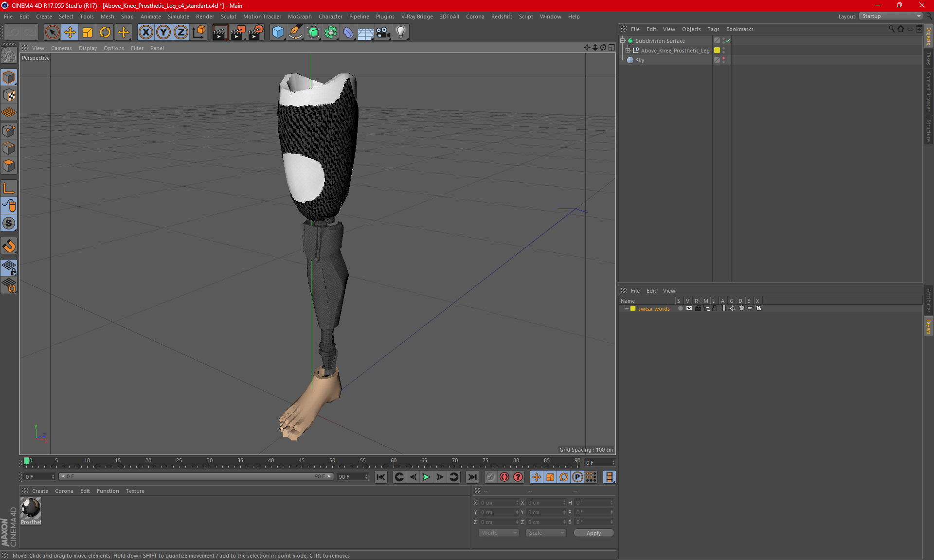Render active view icon
This screenshot has height=560, width=934.
point(220,32)
